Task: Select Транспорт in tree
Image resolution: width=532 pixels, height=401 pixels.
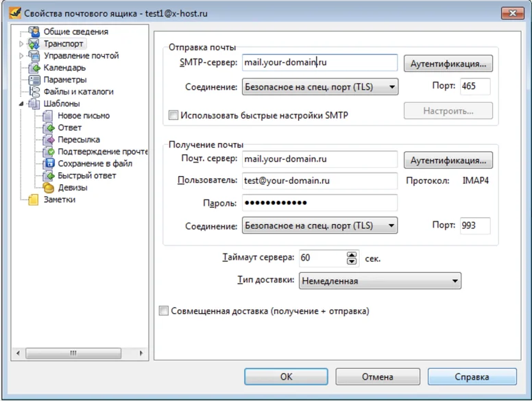Action: (x=64, y=44)
